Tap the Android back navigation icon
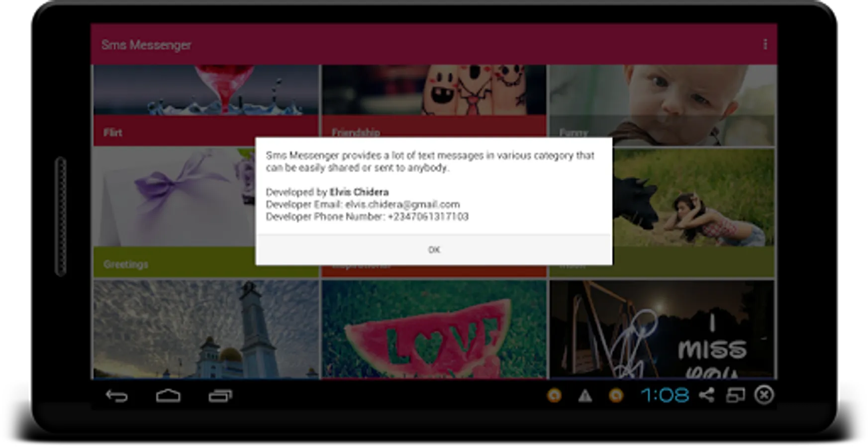 [117, 396]
